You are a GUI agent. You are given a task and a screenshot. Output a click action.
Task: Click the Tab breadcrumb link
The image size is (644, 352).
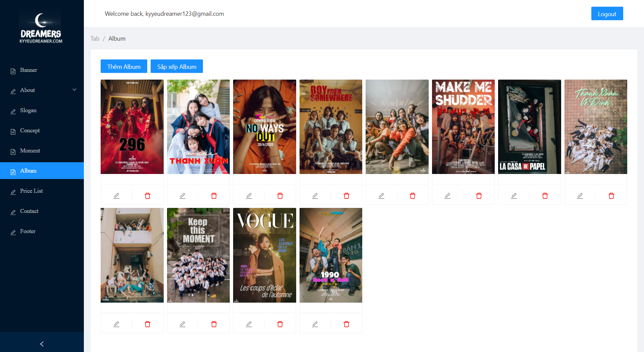tap(95, 38)
